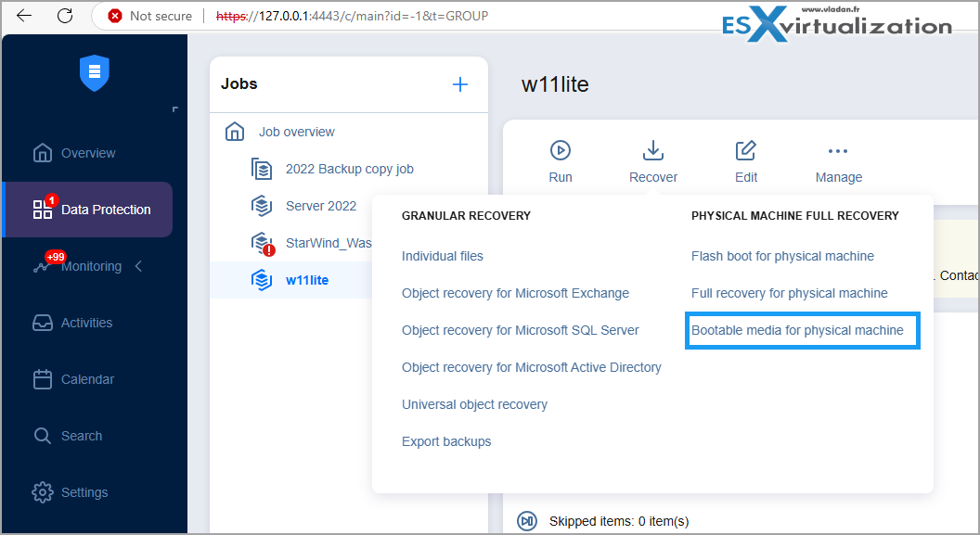980x535 pixels.
Task: Click the Manage label
Action: pyautogui.click(x=839, y=177)
